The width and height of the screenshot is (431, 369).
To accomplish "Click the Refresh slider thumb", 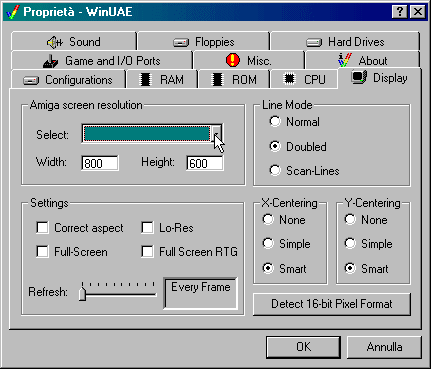I will pos(82,294).
